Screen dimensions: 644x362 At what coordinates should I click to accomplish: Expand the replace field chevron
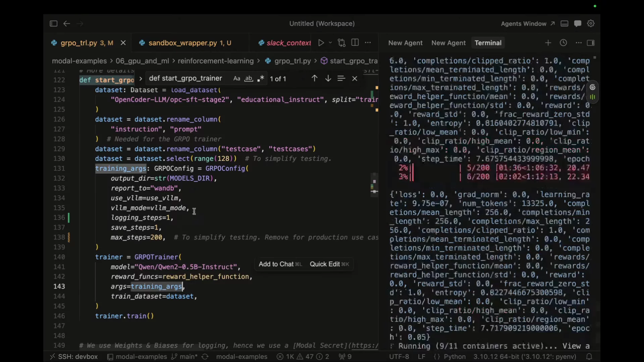tap(141, 78)
